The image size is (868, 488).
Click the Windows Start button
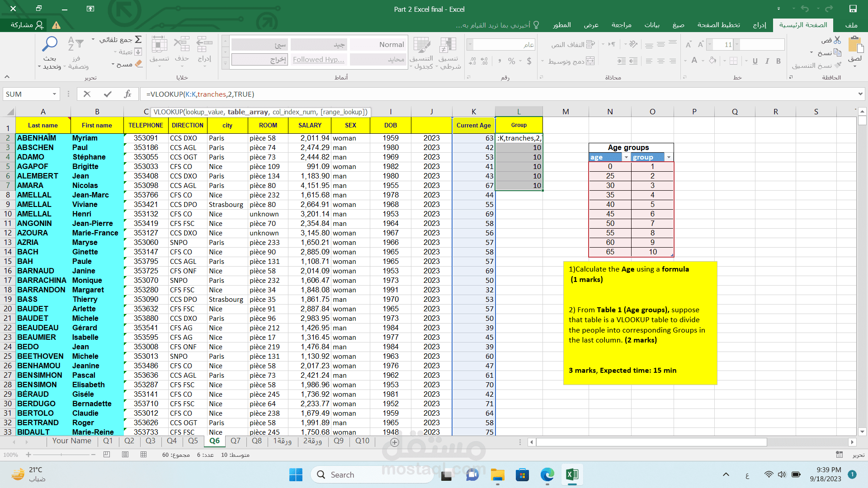296,474
